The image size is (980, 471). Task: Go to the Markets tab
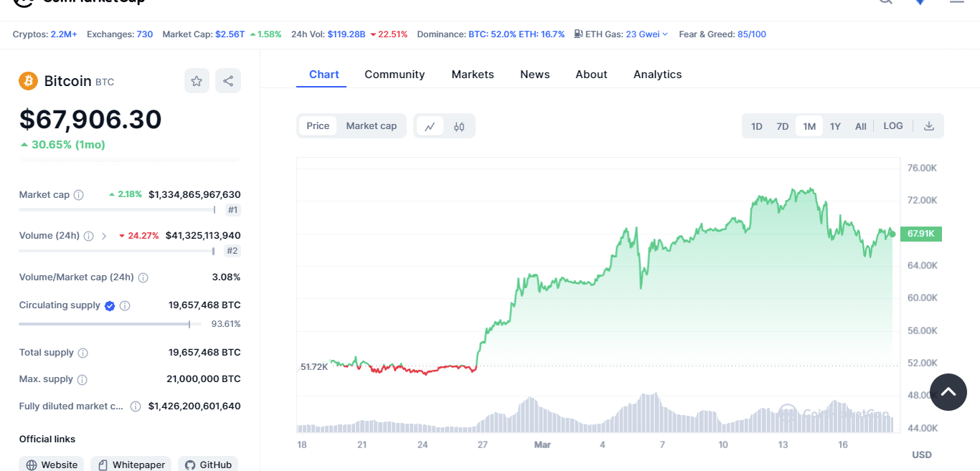click(473, 75)
